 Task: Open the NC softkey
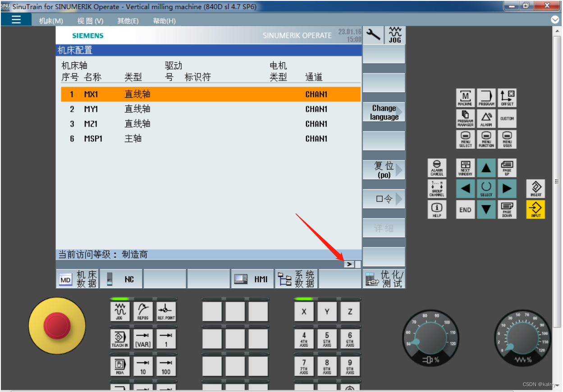pos(121,279)
